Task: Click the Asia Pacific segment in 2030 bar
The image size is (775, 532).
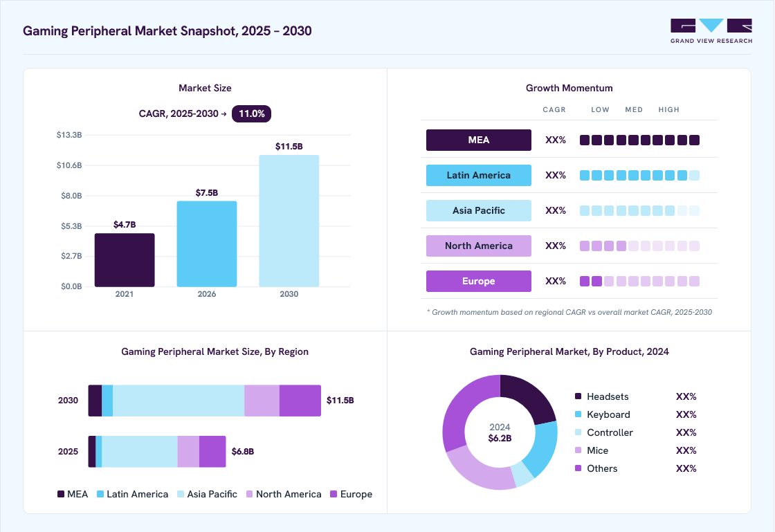Action: (179, 401)
